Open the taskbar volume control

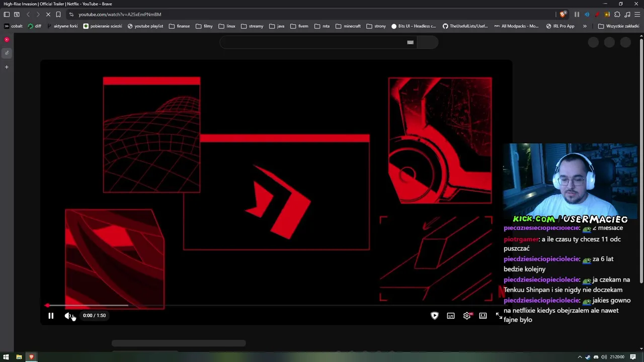click(604, 357)
